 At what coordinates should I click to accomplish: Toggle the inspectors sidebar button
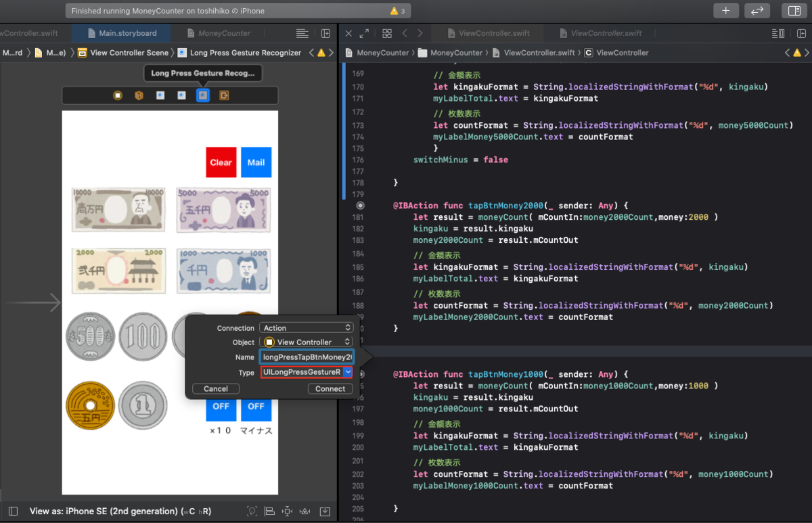(794, 11)
